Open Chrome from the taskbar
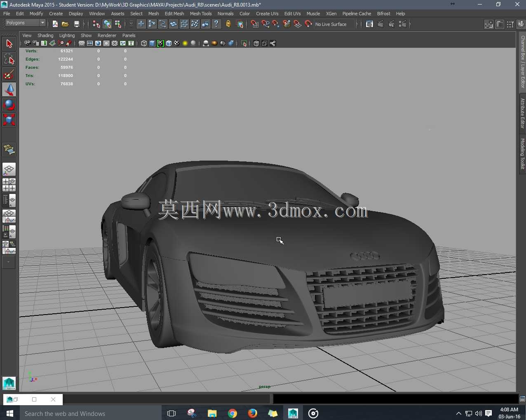The width and height of the screenshot is (526, 420). 232,413
